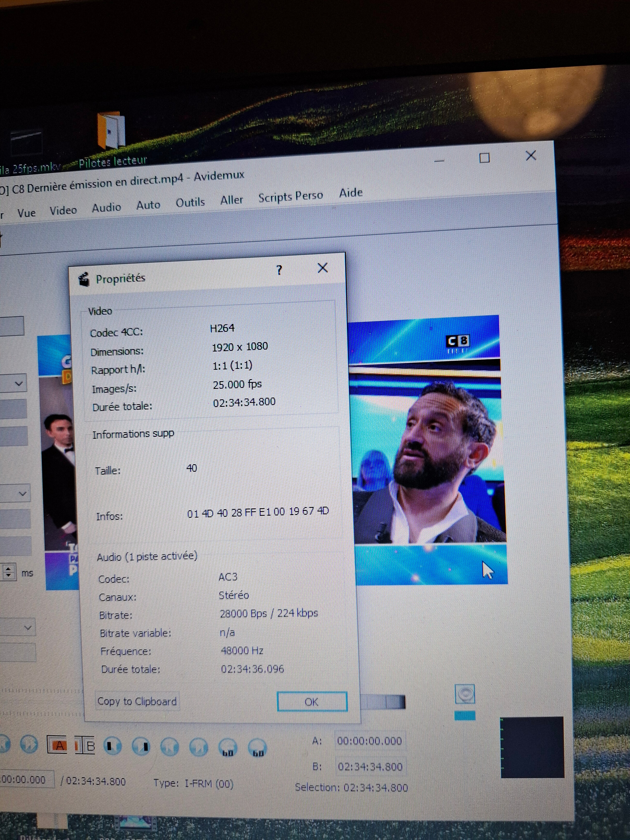Open the Outils menu
The height and width of the screenshot is (840, 630).
pyautogui.click(x=190, y=202)
